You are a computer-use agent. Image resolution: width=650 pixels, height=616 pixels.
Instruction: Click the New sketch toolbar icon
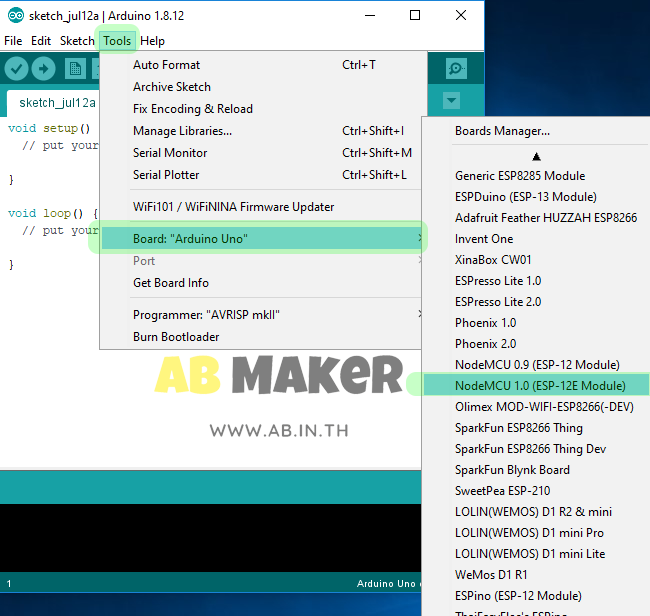75,68
